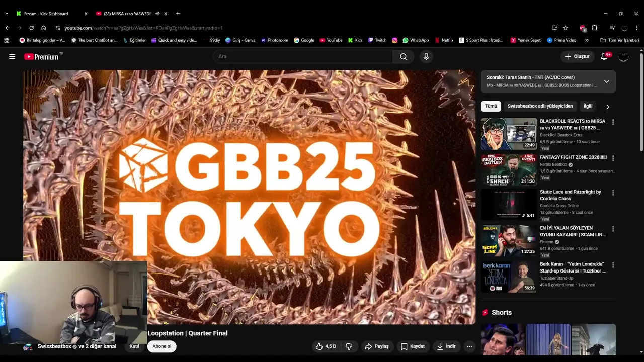Close the Stream - Kick Dashboard tab

click(86, 14)
